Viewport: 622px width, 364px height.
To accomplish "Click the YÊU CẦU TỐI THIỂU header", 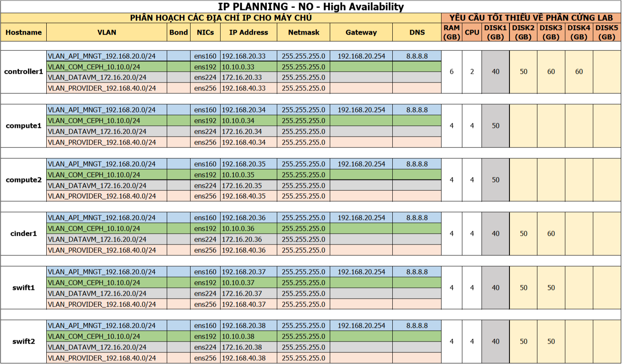I will click(x=531, y=18).
